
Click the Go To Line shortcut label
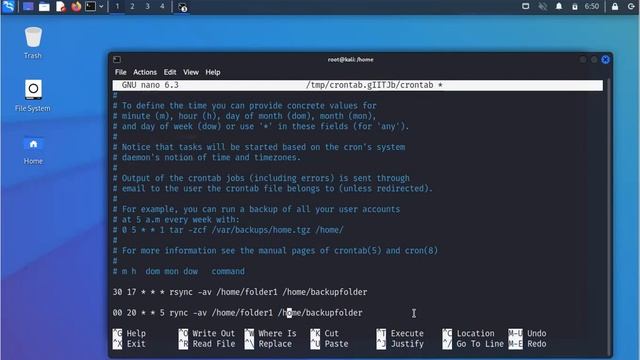[480, 344]
